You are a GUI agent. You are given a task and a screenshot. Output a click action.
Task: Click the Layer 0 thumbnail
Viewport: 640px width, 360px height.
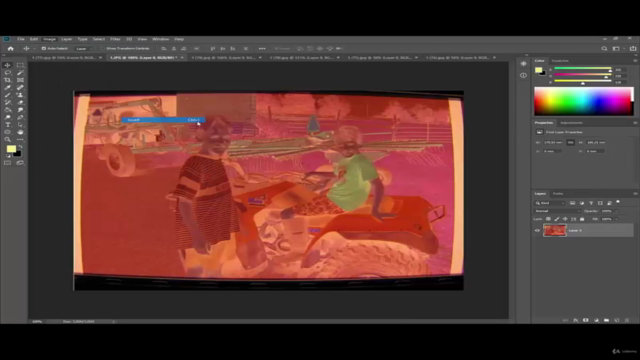(x=555, y=231)
